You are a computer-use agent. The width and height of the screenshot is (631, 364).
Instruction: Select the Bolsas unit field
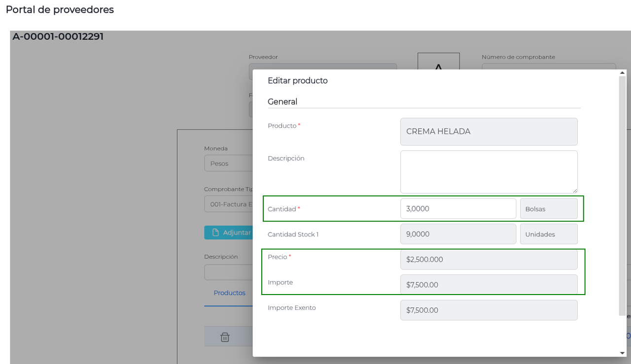point(548,209)
